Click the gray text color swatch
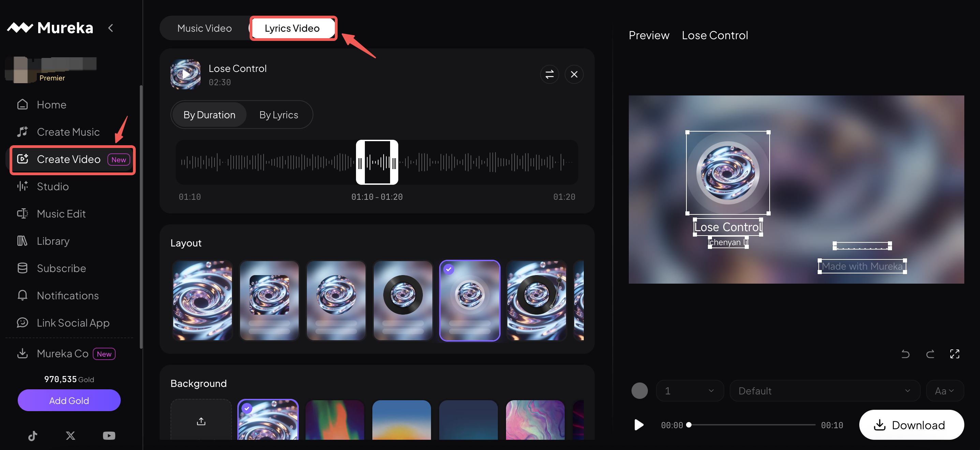980x450 pixels. coord(639,391)
